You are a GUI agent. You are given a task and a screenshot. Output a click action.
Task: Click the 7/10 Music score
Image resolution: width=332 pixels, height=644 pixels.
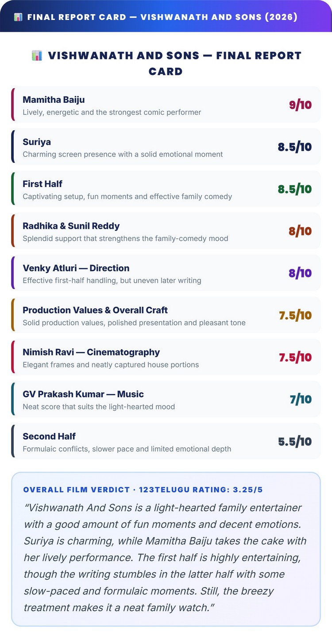(301, 400)
